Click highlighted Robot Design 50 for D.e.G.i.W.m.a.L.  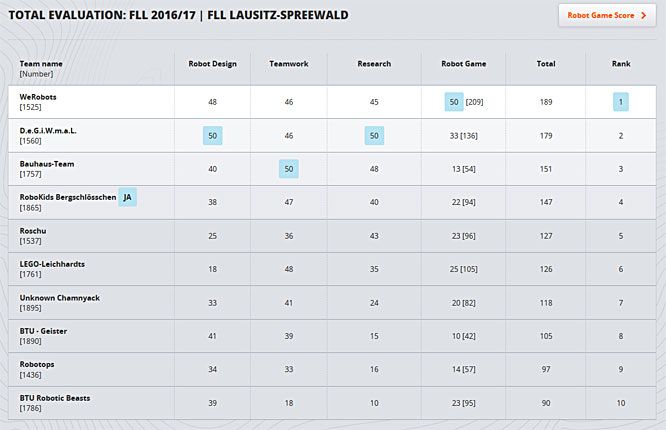pyautogui.click(x=213, y=136)
